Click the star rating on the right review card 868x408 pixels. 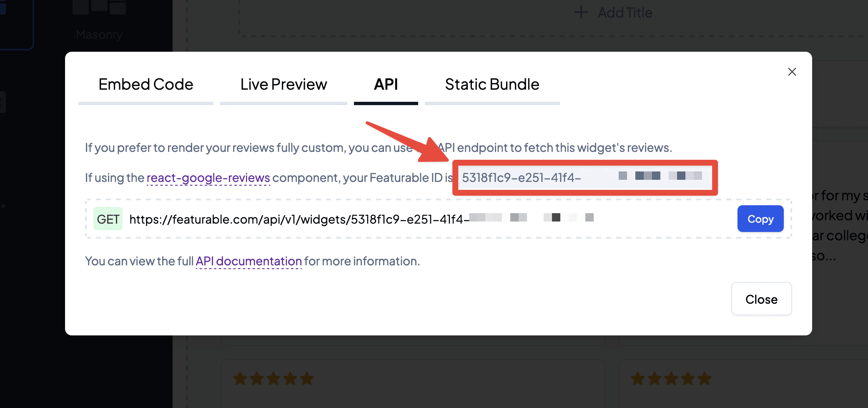point(670,378)
